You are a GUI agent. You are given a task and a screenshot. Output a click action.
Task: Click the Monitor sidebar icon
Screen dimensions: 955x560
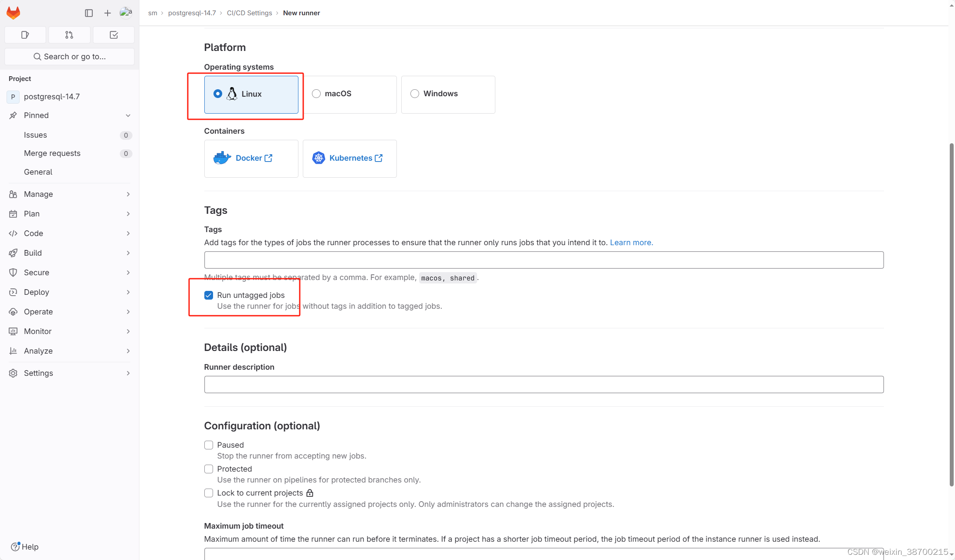point(13,331)
